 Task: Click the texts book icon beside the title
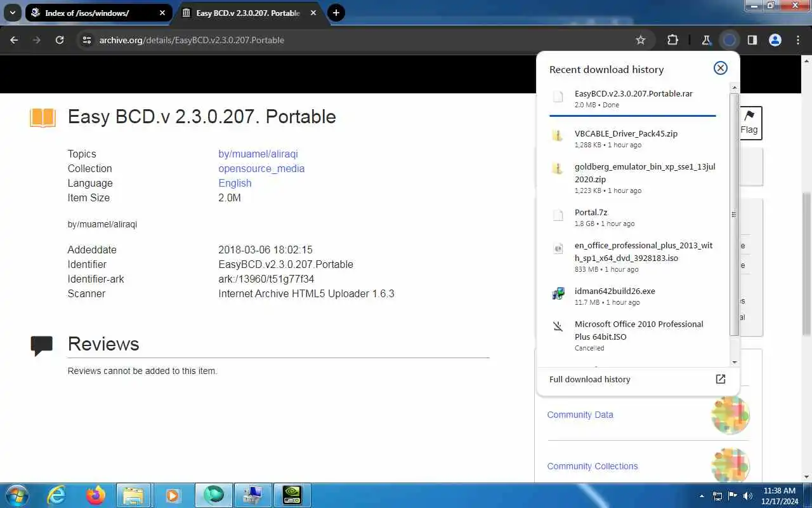coord(43,117)
